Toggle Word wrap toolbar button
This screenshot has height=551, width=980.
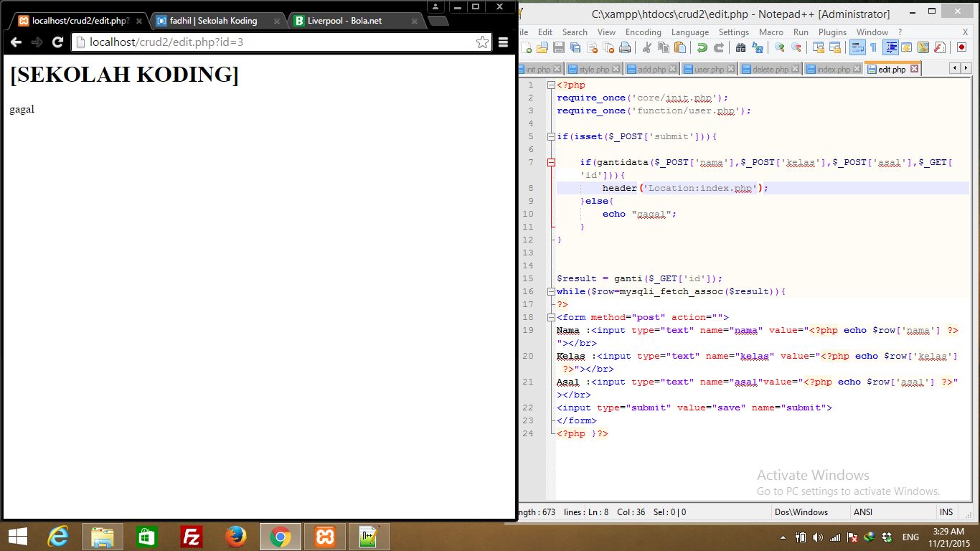click(857, 47)
